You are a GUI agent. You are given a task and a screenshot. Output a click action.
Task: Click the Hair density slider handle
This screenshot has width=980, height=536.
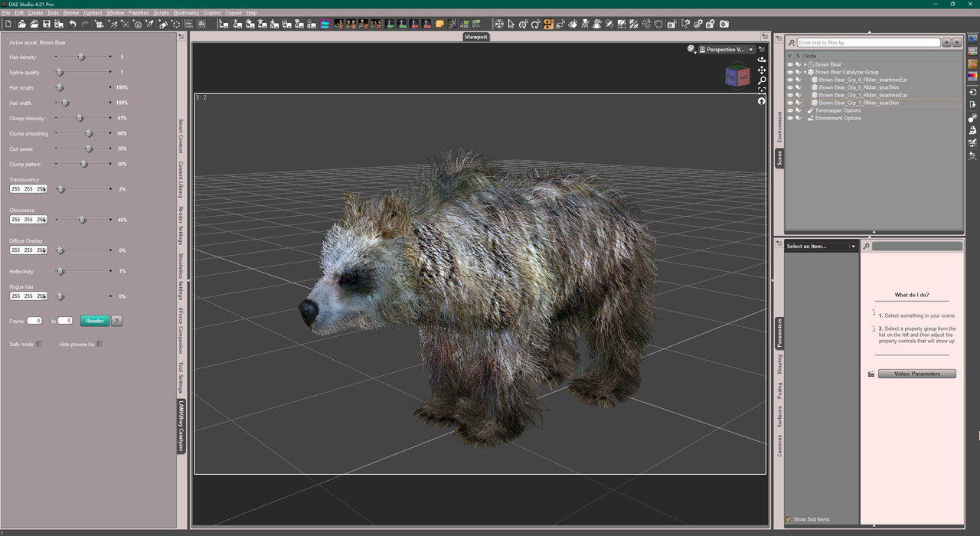click(81, 57)
